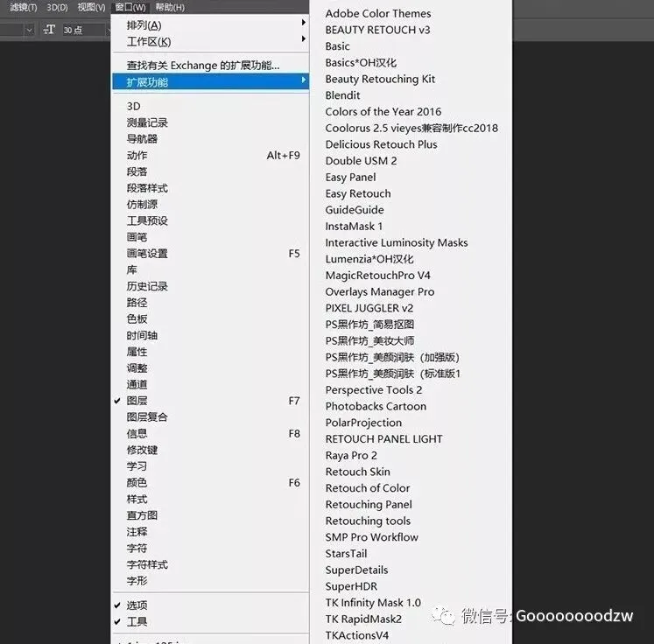Open 画笔设置 panel F5
Viewport: 654px width, 644px height.
211,254
